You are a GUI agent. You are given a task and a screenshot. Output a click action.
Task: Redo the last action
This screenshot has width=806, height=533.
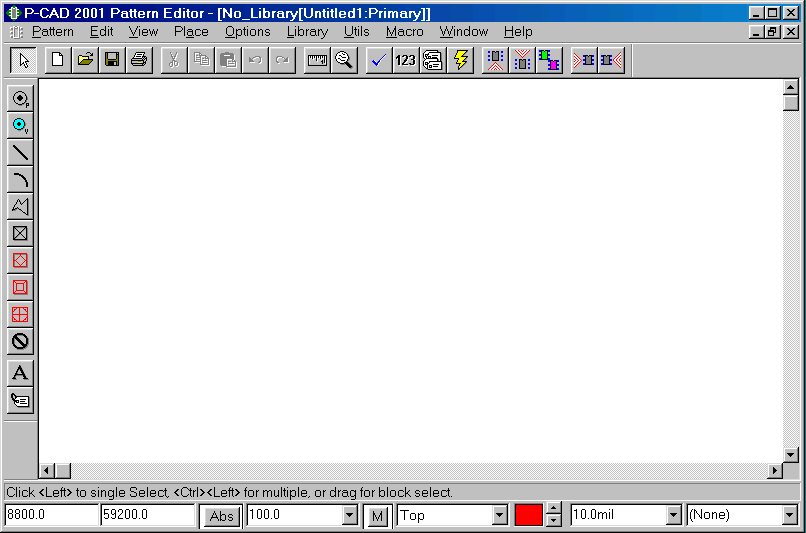[x=282, y=60]
